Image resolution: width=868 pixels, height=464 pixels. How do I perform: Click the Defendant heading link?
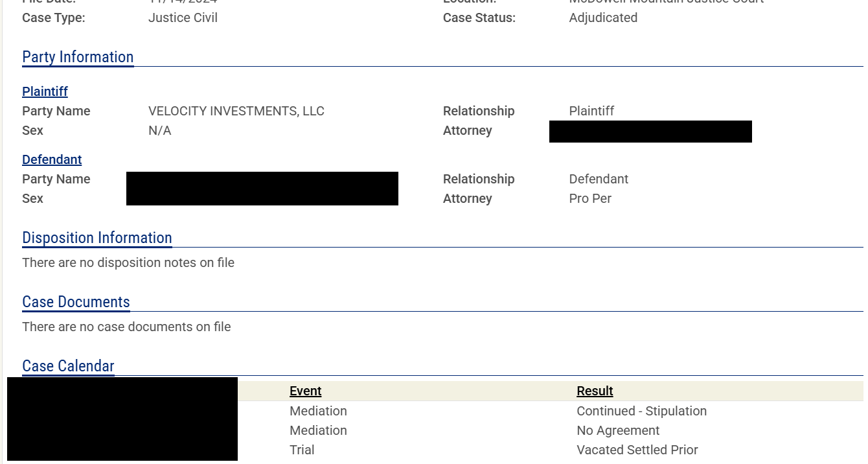pos(52,159)
